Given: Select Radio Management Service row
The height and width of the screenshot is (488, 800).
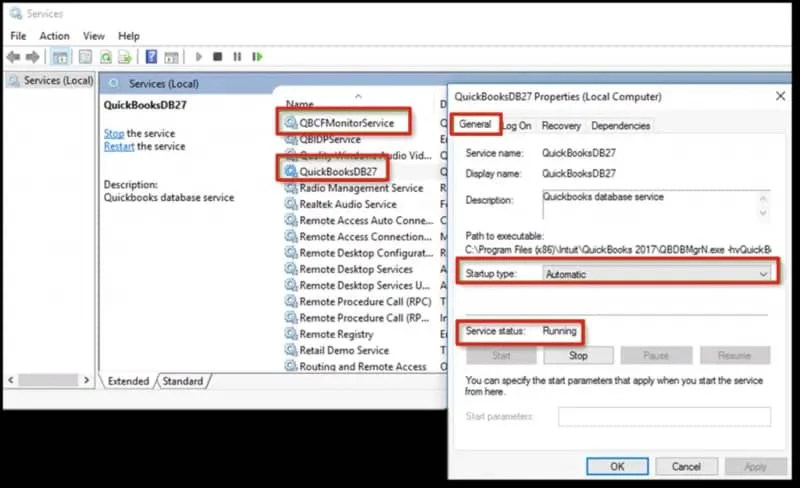Looking at the screenshot, I should [x=361, y=188].
